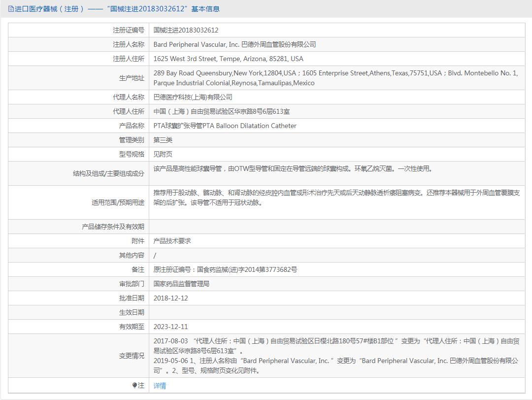Click the 产品储存条件及有效期 label
This screenshot has height=400, width=532.
(113, 227)
